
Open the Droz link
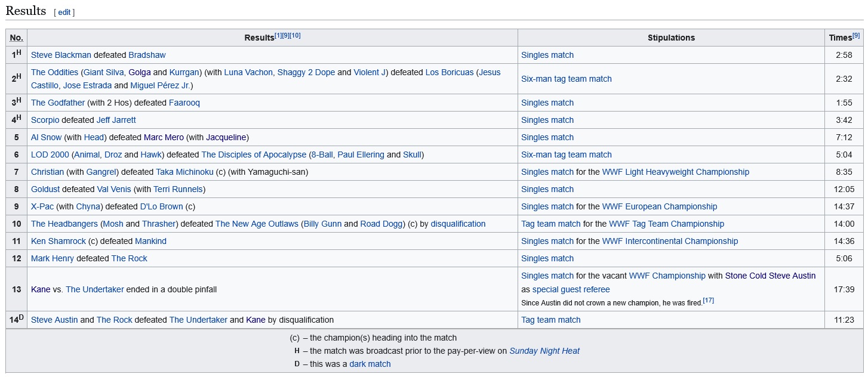click(113, 154)
